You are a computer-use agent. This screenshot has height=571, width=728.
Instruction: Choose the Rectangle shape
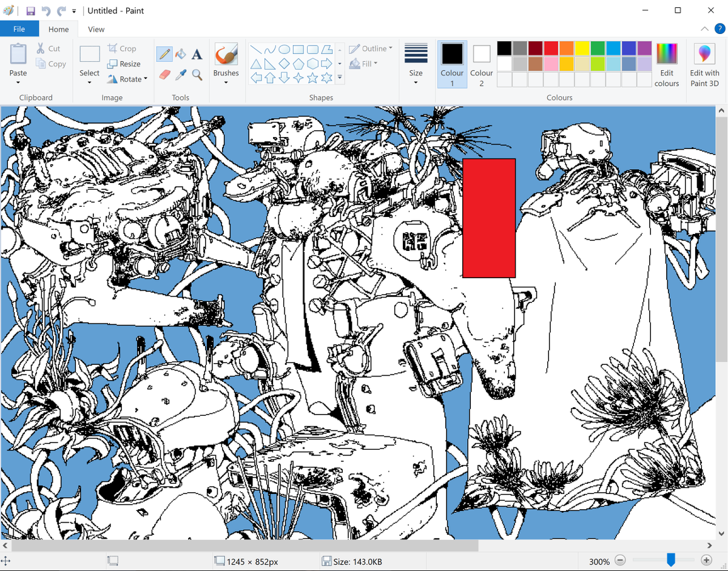[298, 49]
